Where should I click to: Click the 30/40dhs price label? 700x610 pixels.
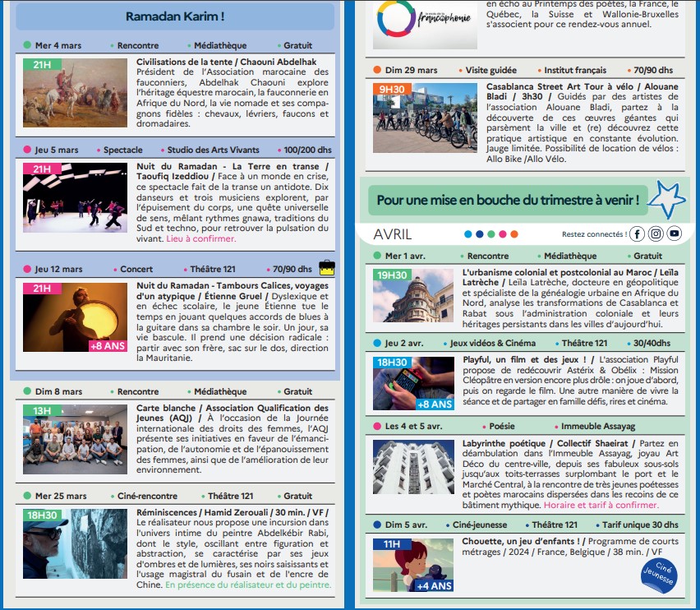point(652,343)
